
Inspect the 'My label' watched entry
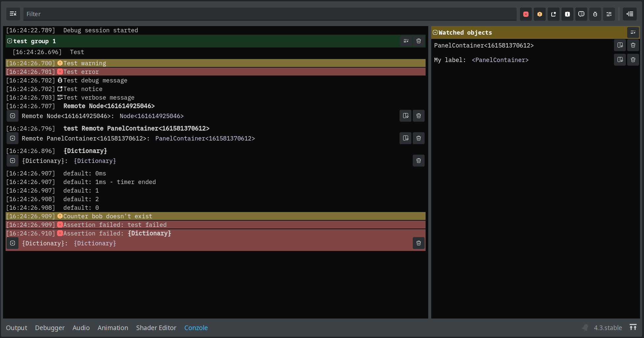pos(620,60)
